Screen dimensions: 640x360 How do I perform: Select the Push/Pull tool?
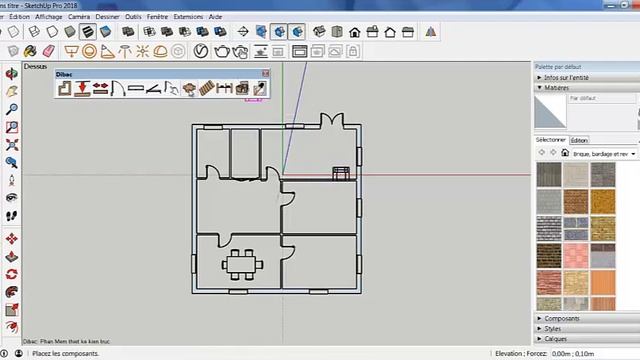point(12,256)
